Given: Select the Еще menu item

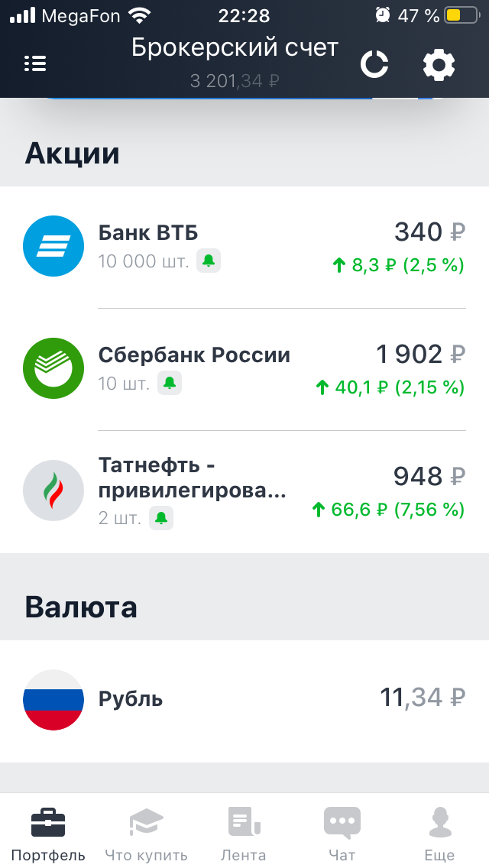Looking at the screenshot, I should pyautogui.click(x=439, y=833).
